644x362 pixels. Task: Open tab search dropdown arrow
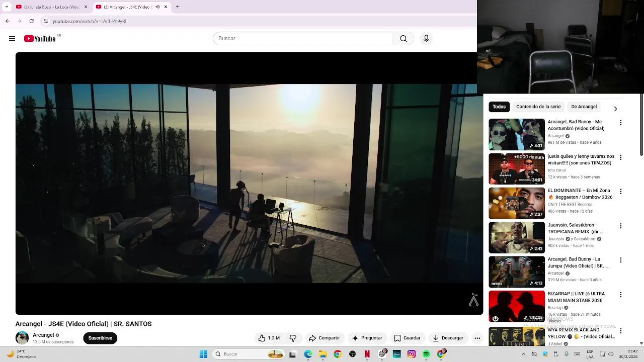[x=7, y=7]
